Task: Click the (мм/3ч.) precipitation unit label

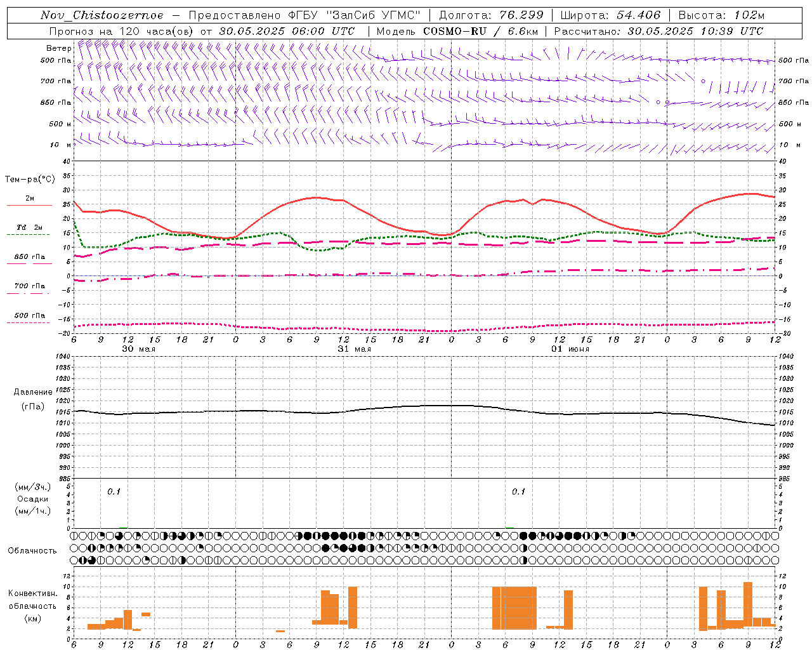Action: (33, 487)
